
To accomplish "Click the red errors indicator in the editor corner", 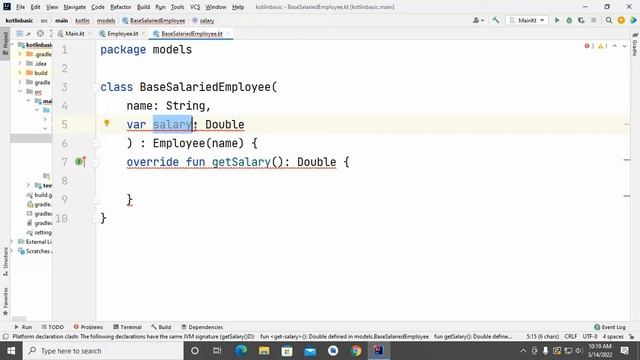I will coord(589,46).
